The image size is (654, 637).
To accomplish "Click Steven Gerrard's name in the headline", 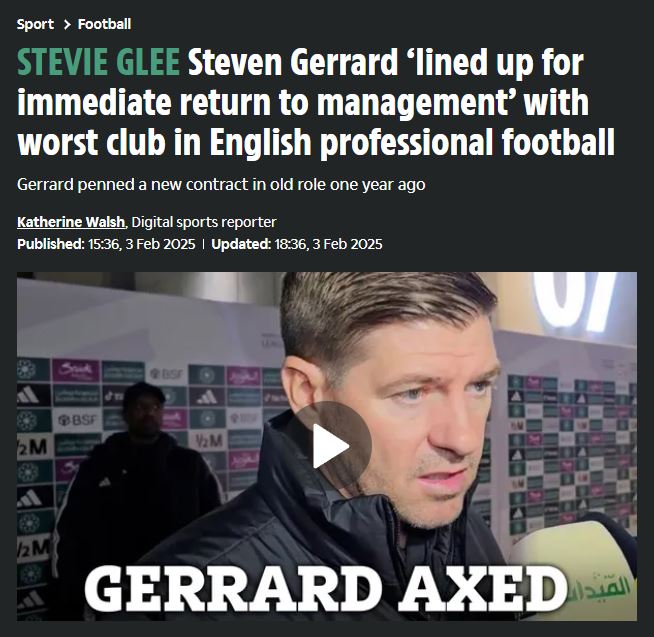I will pyautogui.click(x=292, y=63).
